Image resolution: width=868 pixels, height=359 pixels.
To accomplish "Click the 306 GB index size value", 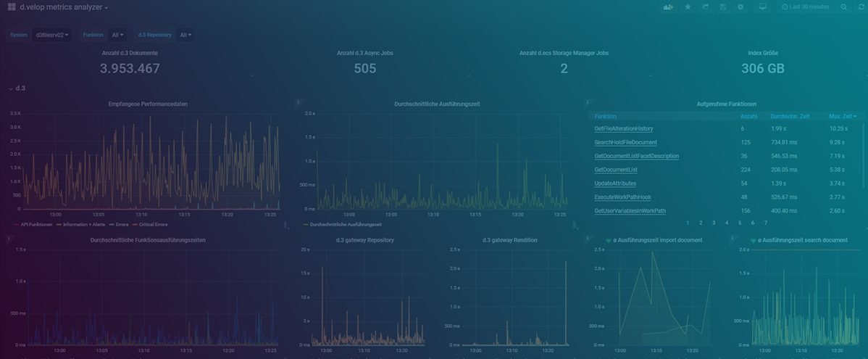I will (x=763, y=69).
